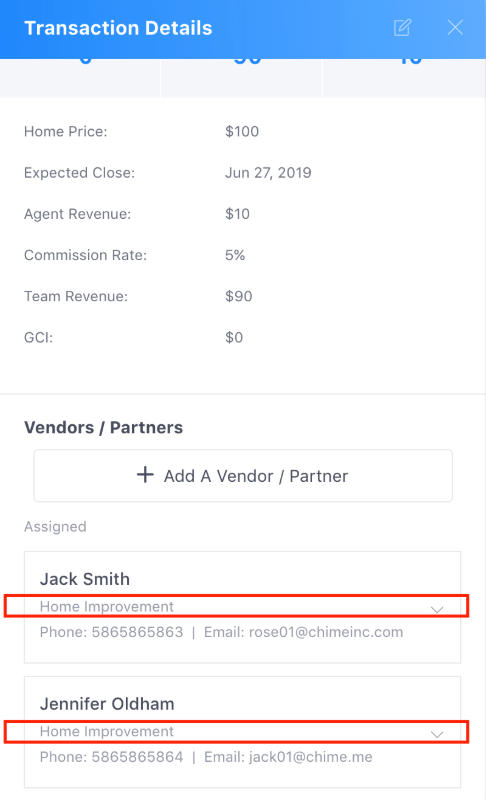
Task: Click phone number 5865865863
Action: point(137,632)
